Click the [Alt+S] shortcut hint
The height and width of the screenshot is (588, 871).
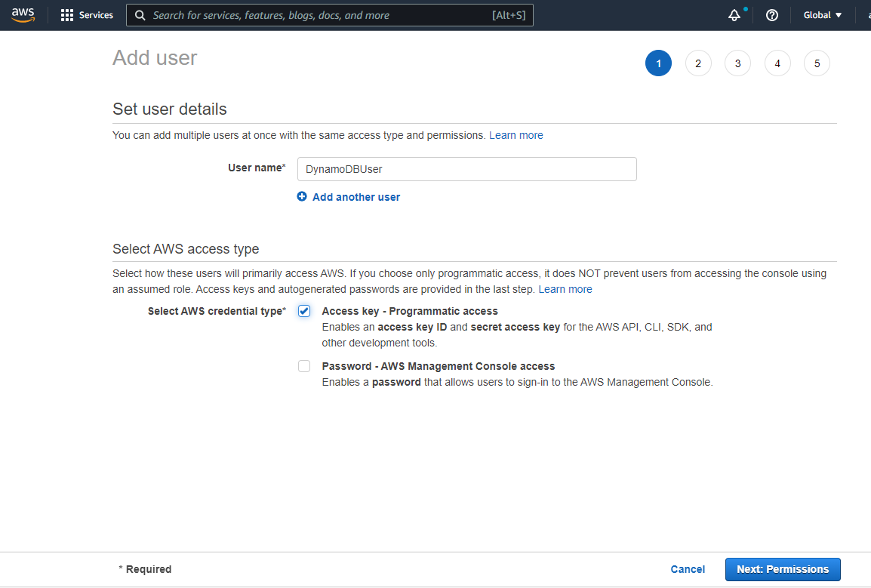point(508,15)
